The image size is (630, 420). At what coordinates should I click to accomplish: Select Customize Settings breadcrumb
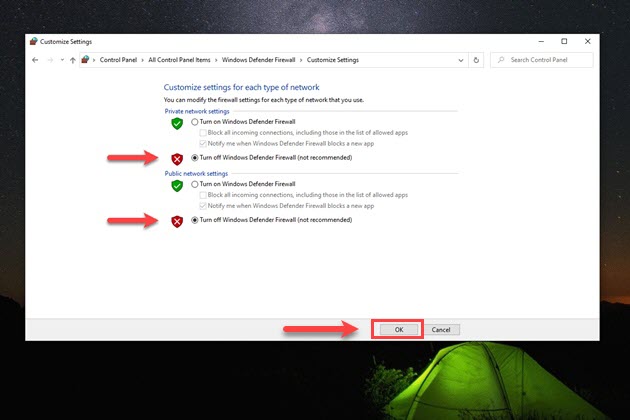coord(333,60)
